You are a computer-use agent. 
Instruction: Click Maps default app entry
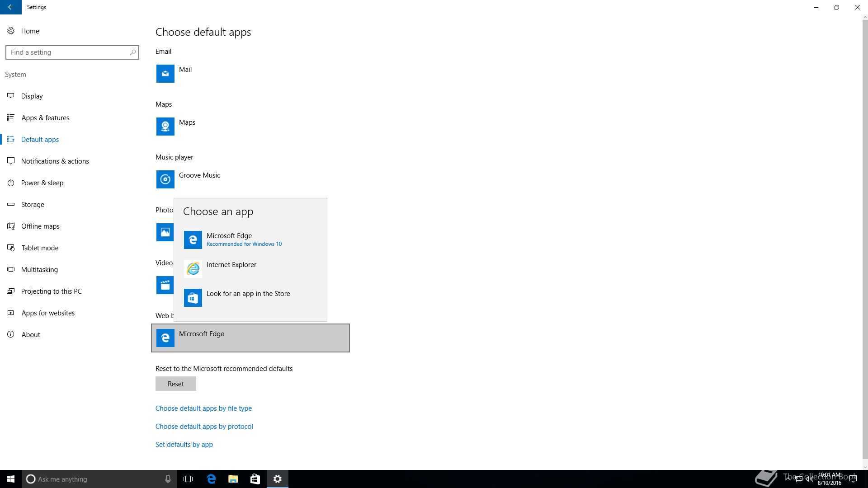point(250,127)
